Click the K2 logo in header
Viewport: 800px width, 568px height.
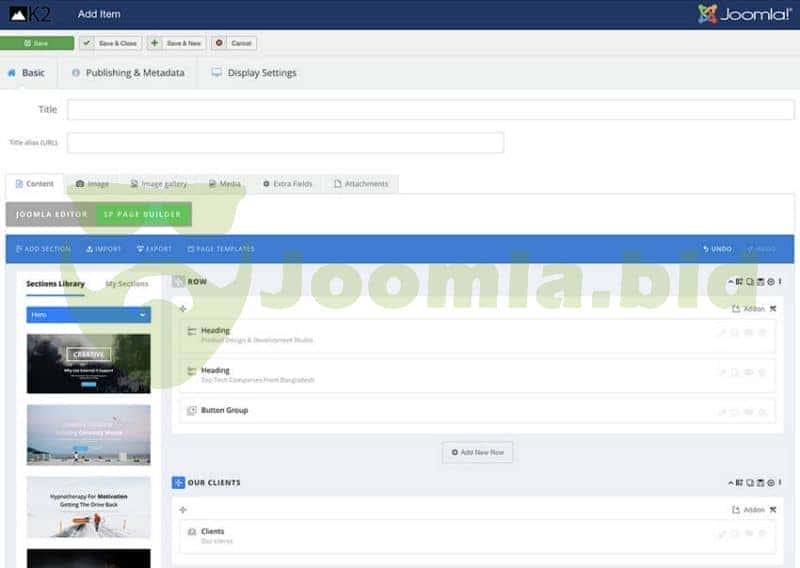(x=31, y=14)
